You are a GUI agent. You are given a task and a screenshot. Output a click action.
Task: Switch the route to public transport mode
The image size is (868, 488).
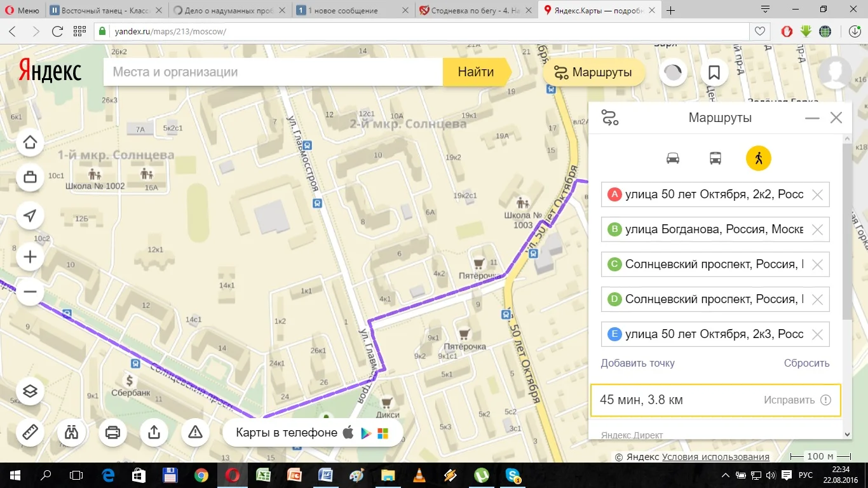tap(715, 158)
